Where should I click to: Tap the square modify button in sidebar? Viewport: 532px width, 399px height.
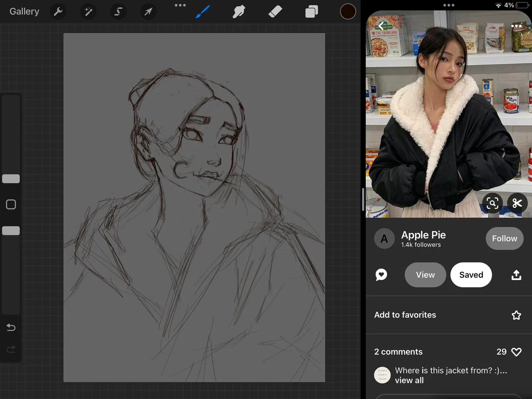coord(11,204)
